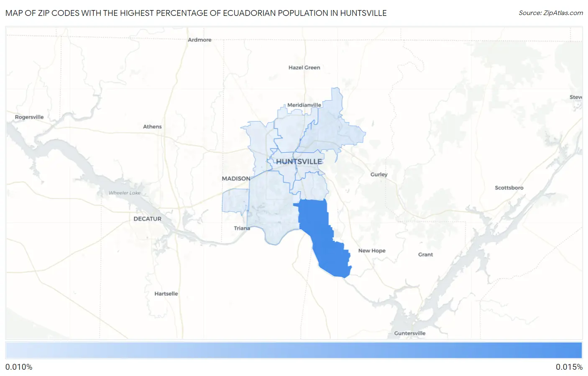Image resolution: width=588 pixels, height=376 pixels.
Task: Click the Grant label
Action: click(x=425, y=254)
